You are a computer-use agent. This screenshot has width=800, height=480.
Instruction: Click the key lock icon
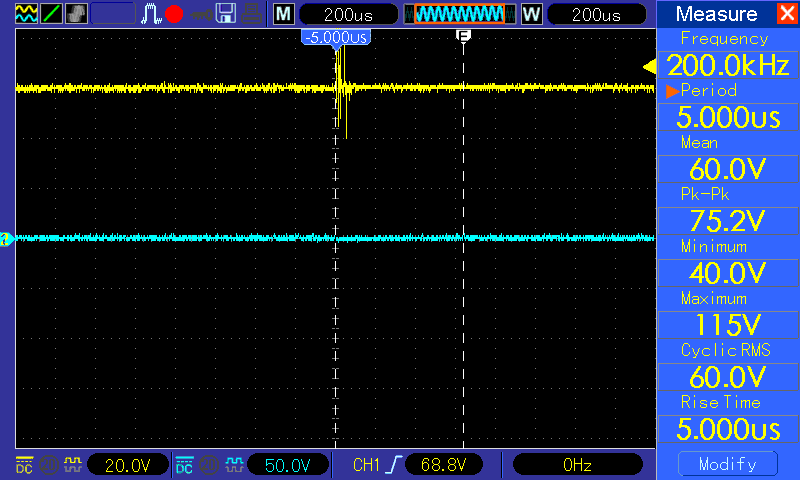(x=202, y=15)
